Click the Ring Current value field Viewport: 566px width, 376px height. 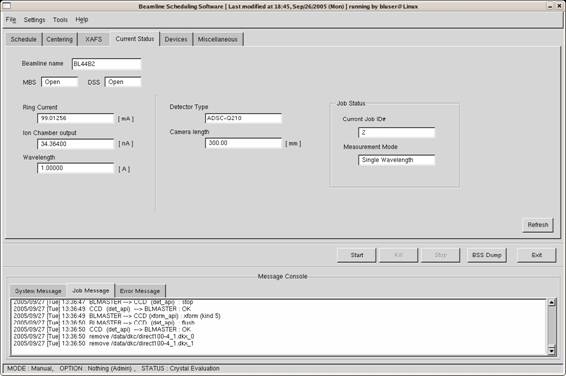[75, 118]
